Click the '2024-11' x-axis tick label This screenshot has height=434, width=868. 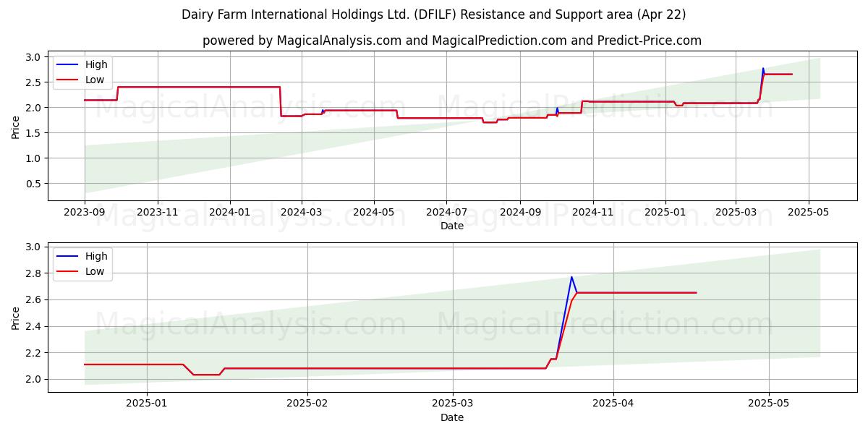pos(592,213)
